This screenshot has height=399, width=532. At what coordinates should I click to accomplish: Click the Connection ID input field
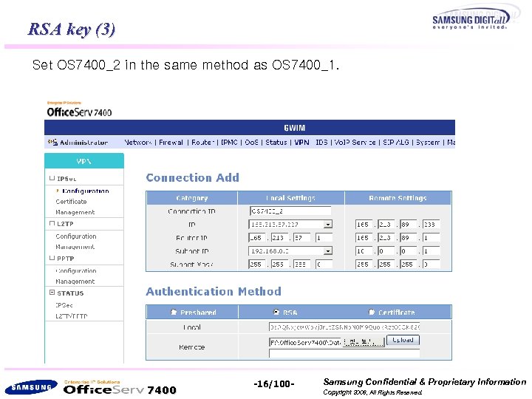tap(290, 211)
